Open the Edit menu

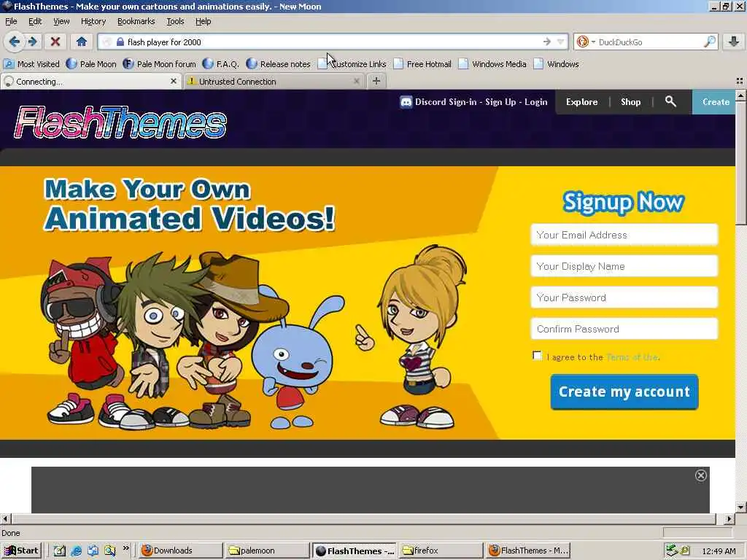tap(35, 21)
